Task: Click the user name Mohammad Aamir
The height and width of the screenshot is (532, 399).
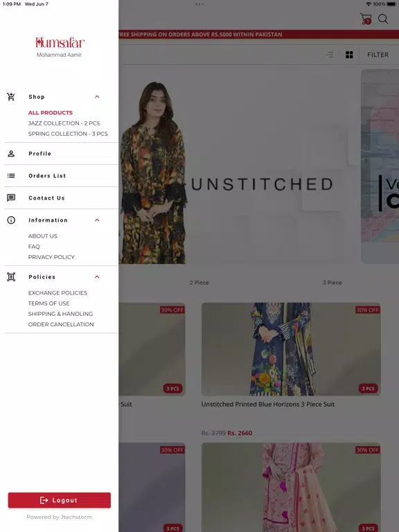Action: pos(60,55)
